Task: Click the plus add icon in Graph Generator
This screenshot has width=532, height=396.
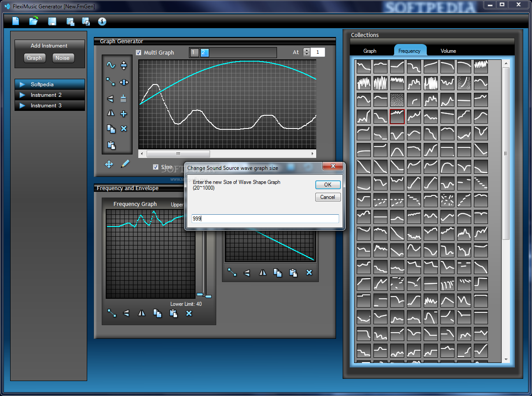Action: pyautogui.click(x=124, y=114)
